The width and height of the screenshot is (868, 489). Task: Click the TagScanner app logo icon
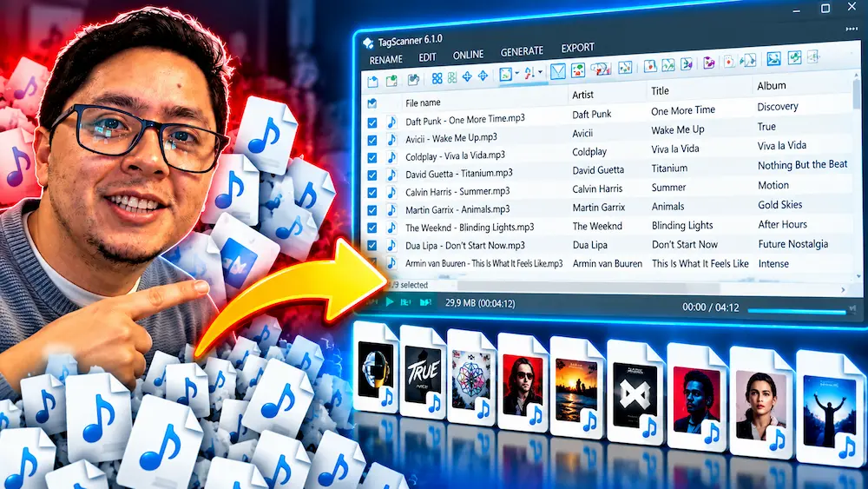pos(368,43)
